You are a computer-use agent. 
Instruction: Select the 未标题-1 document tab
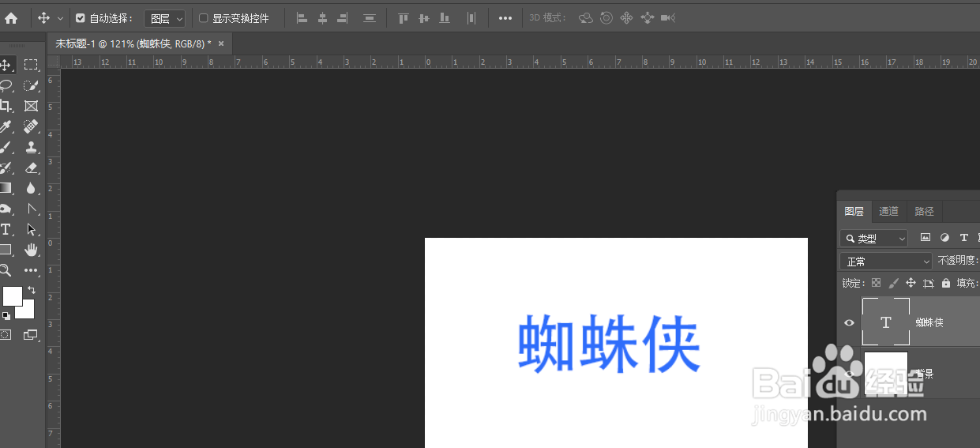click(x=133, y=44)
